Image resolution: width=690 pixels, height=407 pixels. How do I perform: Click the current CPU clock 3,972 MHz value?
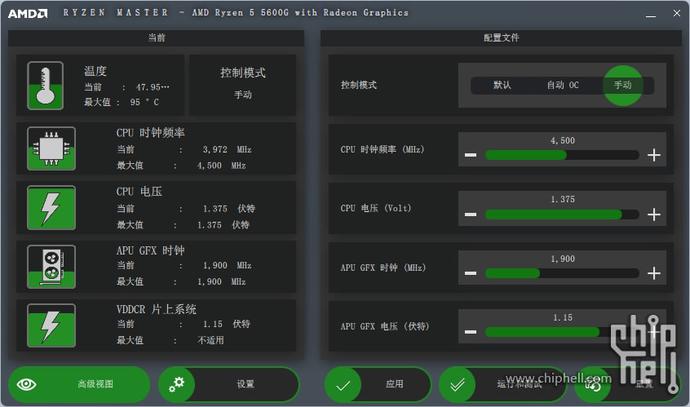tap(227, 150)
